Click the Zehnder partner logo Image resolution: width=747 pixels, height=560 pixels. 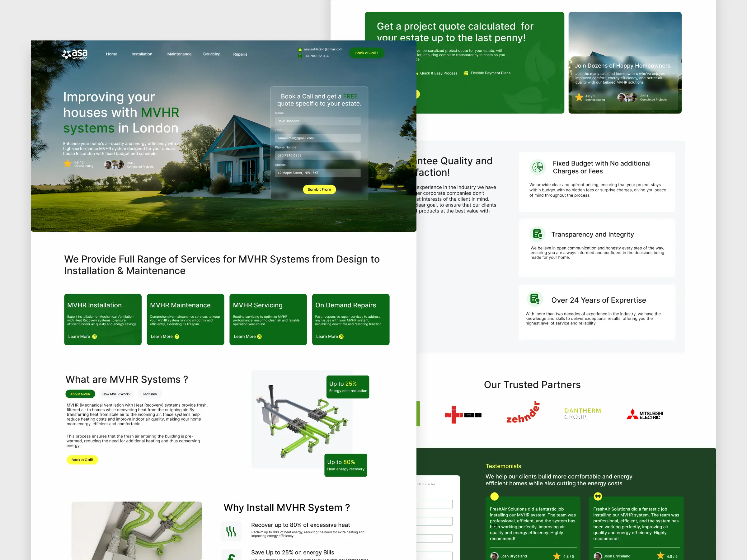click(x=523, y=413)
